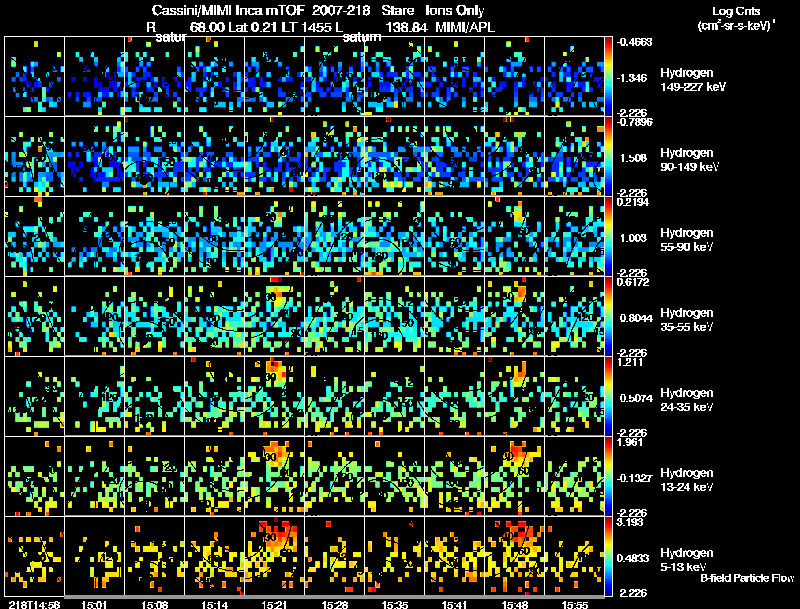This screenshot has width=800, height=609.
Task: Open the 13-24 keV image at 15:21
Action: coord(274,477)
